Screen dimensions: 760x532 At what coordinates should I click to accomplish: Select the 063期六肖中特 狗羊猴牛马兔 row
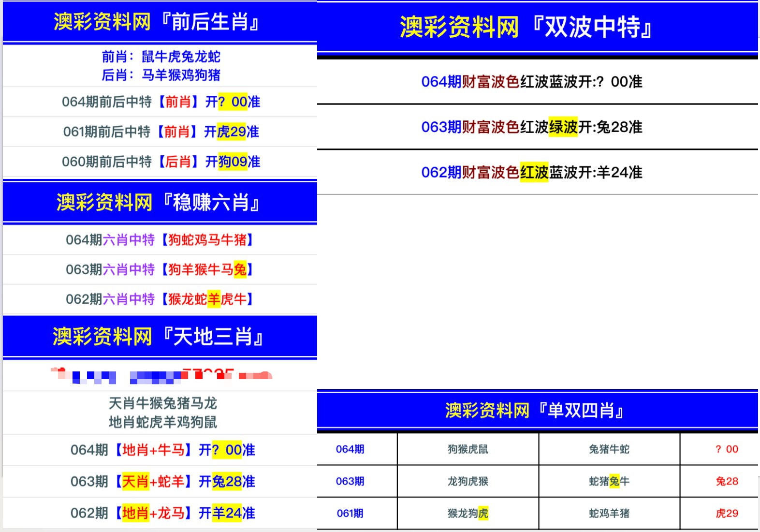point(160,269)
